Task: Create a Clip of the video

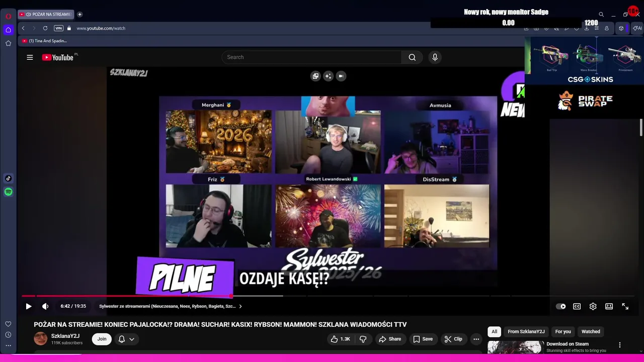Action: click(453, 339)
